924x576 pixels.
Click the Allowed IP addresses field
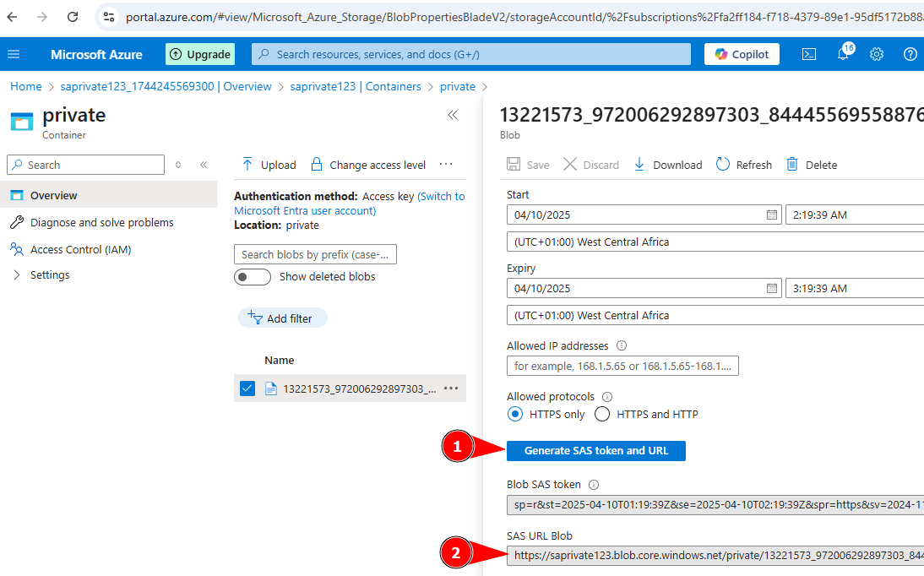click(622, 366)
